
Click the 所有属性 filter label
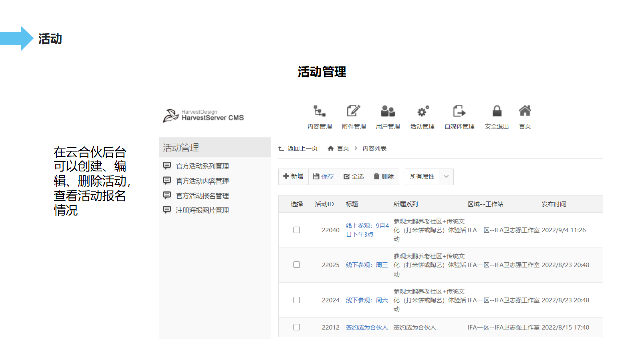click(x=422, y=176)
